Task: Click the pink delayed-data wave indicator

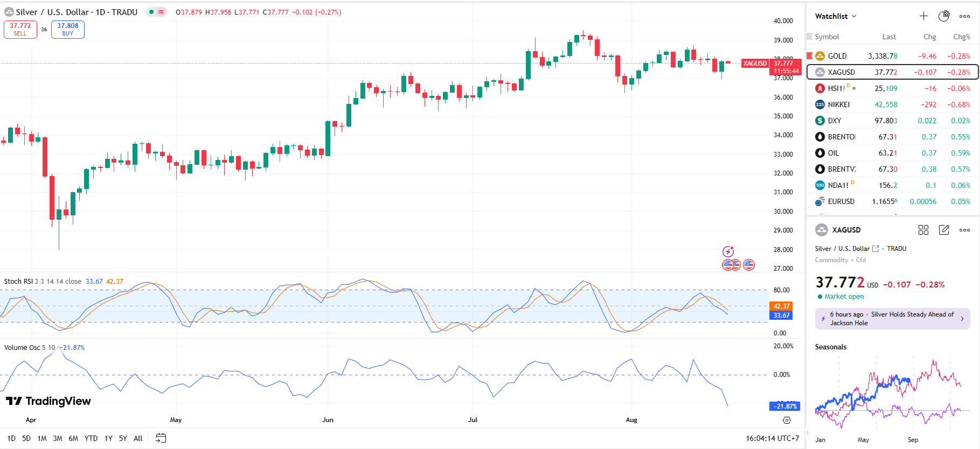Action: pyautogui.click(x=161, y=12)
